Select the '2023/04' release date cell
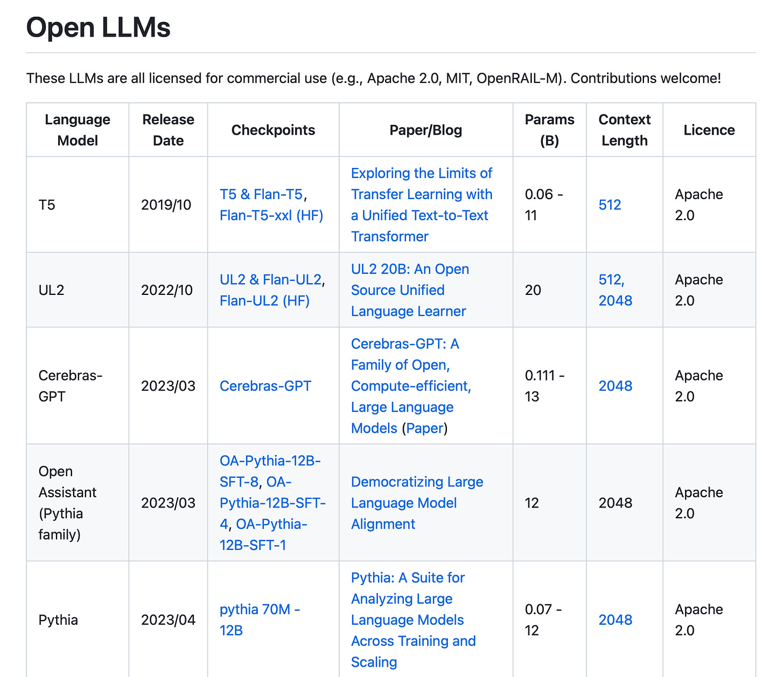 168,620
